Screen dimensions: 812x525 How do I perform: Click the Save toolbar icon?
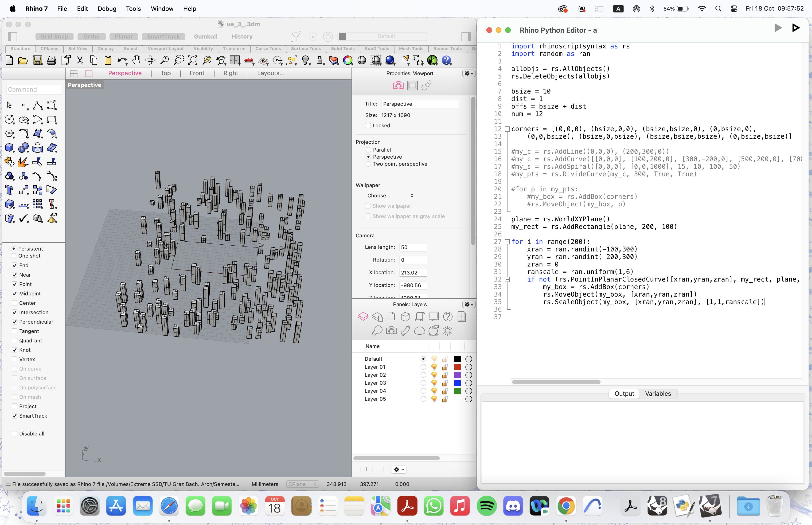tap(38, 60)
